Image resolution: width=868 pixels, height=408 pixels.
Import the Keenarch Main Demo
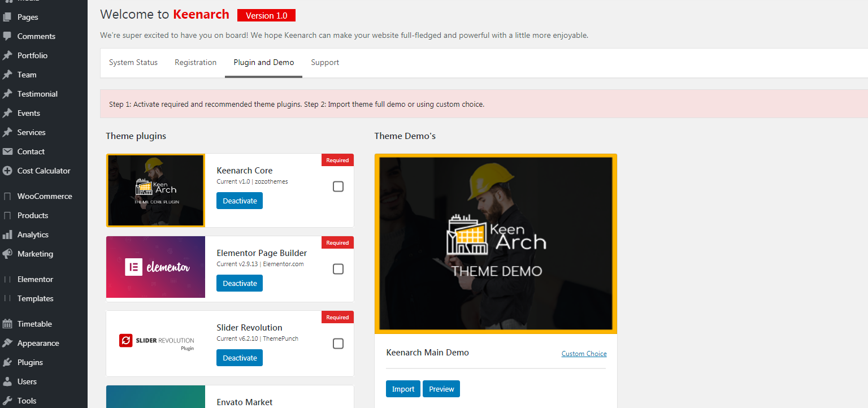[x=403, y=389]
